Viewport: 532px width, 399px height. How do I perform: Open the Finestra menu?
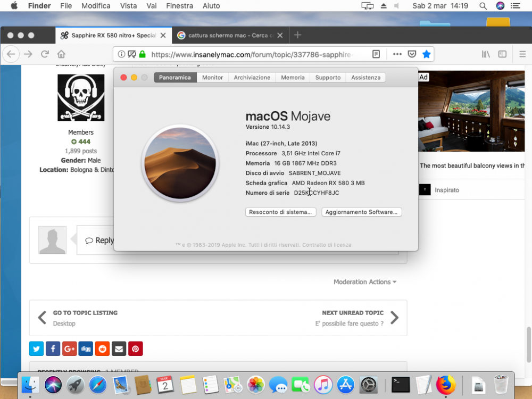tap(179, 6)
